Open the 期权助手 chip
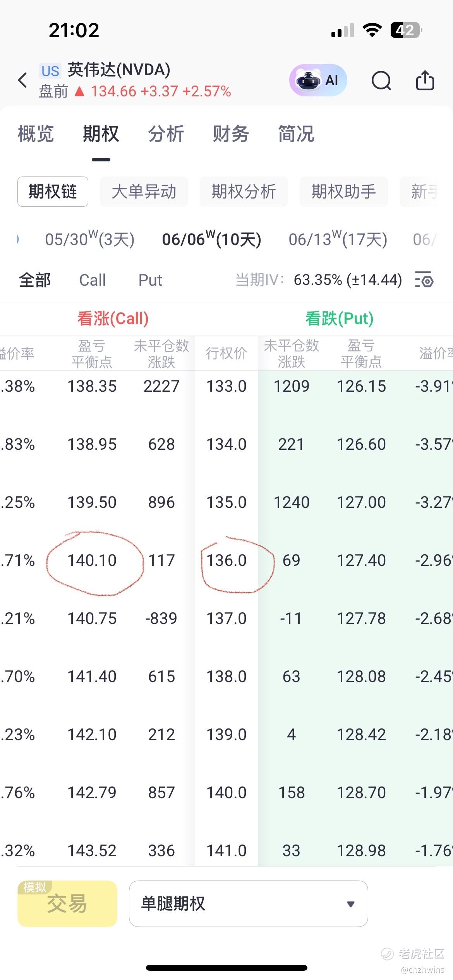Screen dimensions: 453x980 click(x=343, y=192)
